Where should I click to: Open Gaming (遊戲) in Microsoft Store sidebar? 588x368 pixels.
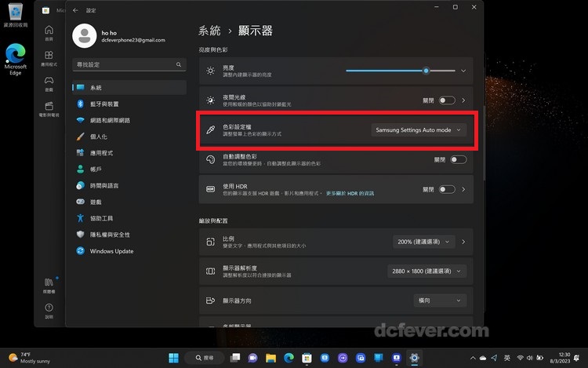[x=49, y=84]
